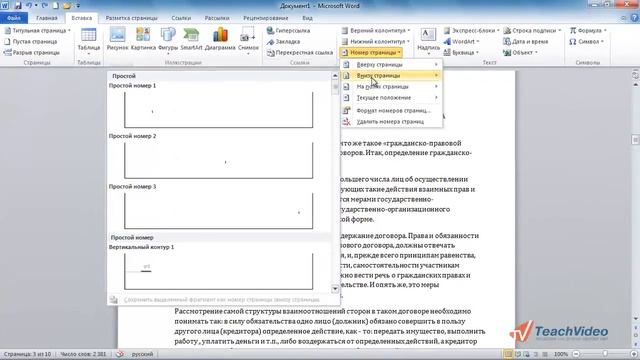Viewport: 640px width, 360px height.
Task: Choose Внизу страницы from the menu
Action: point(391,76)
